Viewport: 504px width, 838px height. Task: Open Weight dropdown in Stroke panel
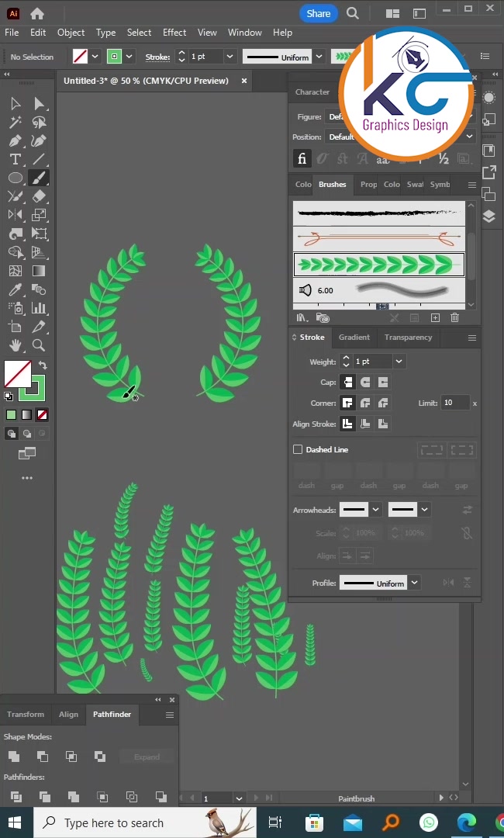(x=399, y=362)
